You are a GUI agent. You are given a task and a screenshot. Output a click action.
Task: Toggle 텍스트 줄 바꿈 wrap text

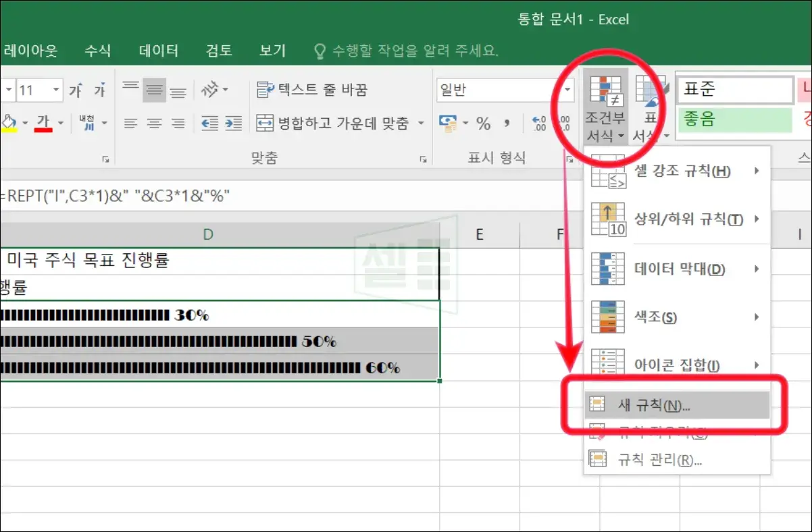[x=313, y=89]
